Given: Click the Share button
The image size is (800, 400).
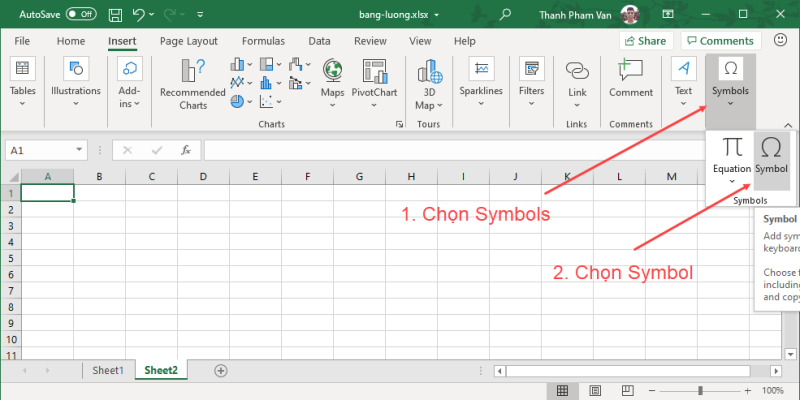Looking at the screenshot, I should click(x=645, y=41).
